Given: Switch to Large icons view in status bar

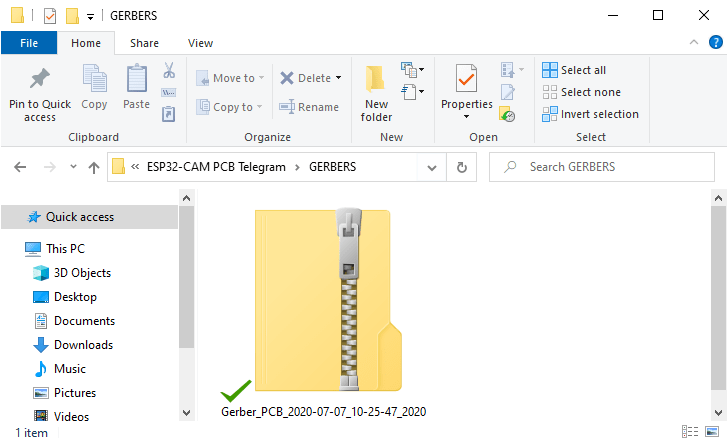Looking at the screenshot, I should point(712,432).
